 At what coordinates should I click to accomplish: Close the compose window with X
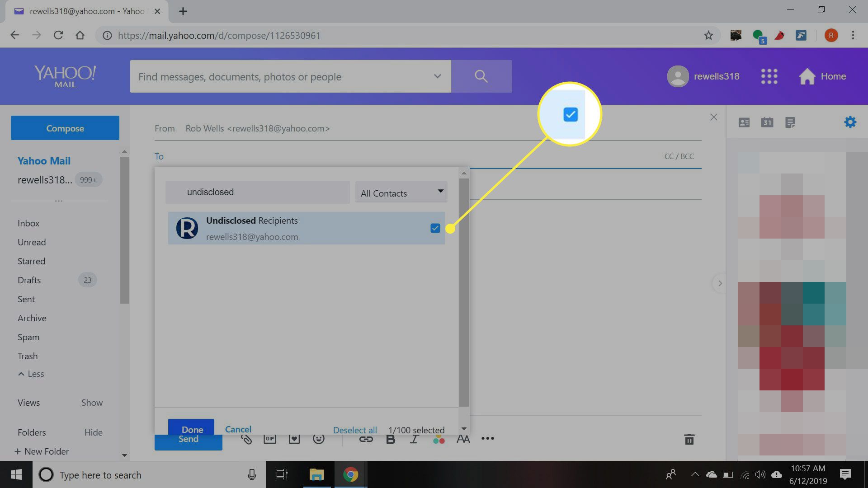pyautogui.click(x=713, y=117)
